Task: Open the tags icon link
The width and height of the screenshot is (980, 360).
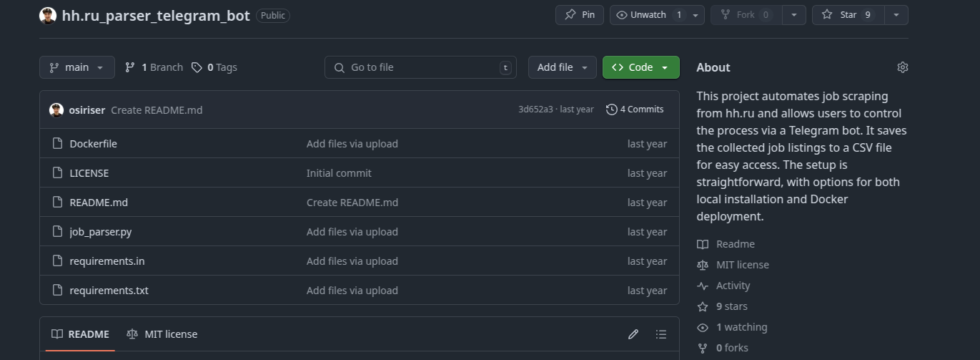Action: pyautogui.click(x=197, y=67)
